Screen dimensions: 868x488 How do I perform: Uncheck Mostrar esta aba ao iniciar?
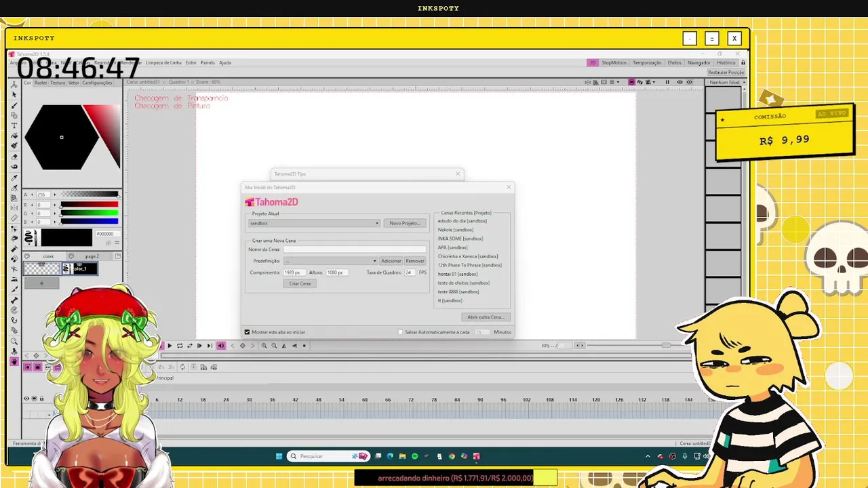[247, 332]
